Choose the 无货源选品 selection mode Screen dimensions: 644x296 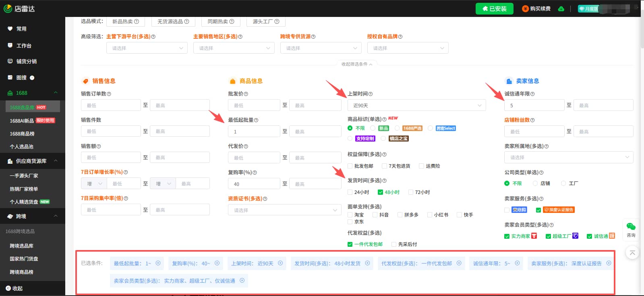point(173,21)
